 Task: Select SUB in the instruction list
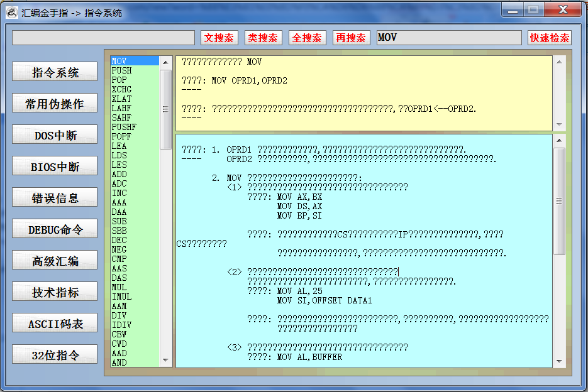coord(135,221)
